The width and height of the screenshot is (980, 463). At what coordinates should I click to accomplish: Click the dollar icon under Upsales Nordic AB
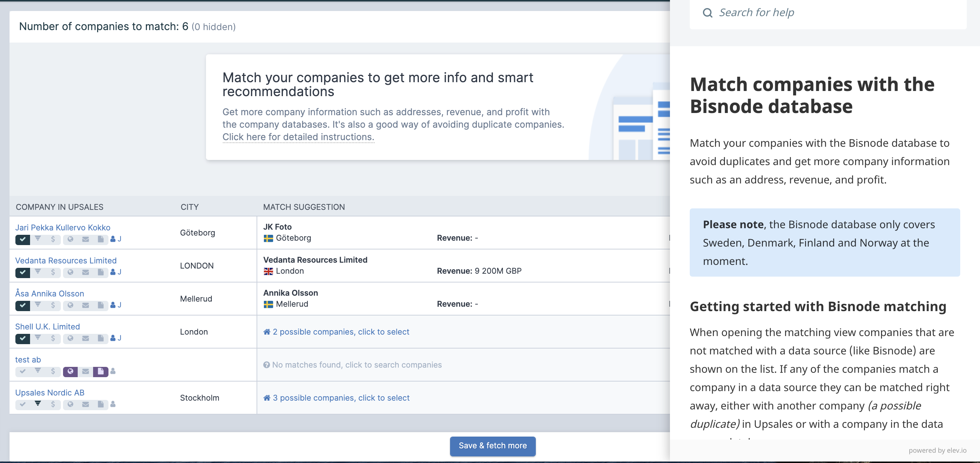[53, 404]
